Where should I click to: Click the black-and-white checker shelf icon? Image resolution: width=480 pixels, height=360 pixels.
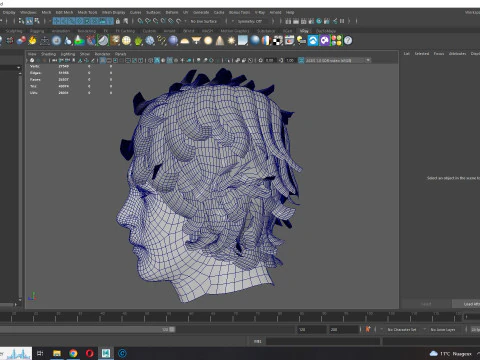278,41
